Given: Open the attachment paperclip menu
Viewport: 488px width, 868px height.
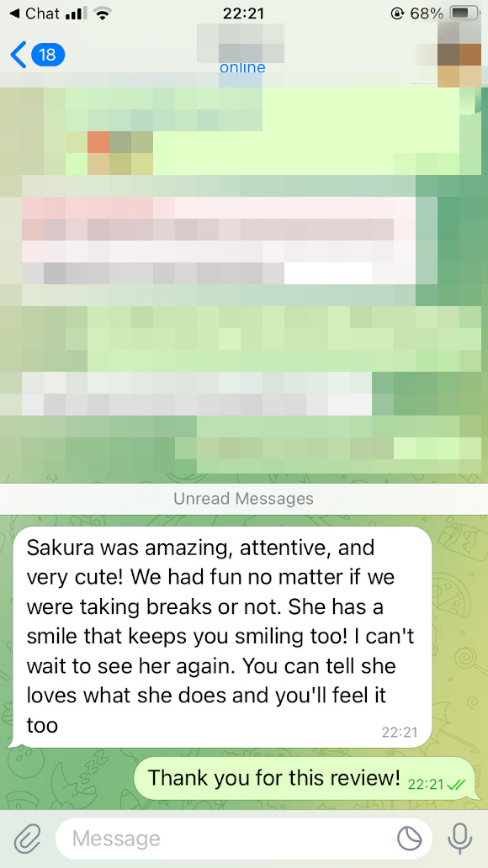Looking at the screenshot, I should pos(27,839).
